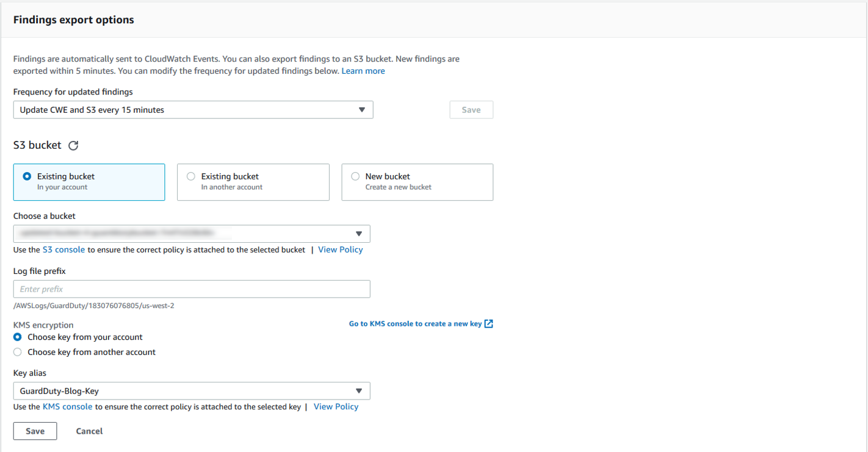Viewport: 868px width, 452px height.
Task: Open the Learn more link
Action: coord(363,71)
